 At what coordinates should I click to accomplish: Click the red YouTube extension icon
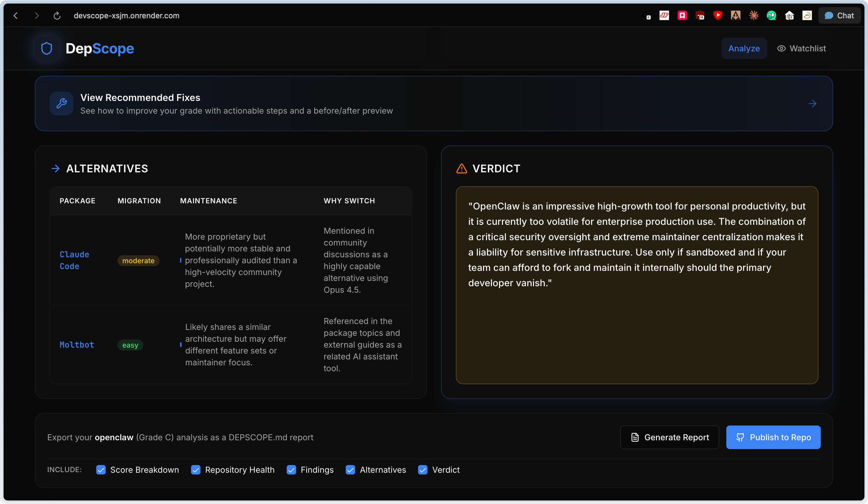pyautogui.click(x=718, y=15)
